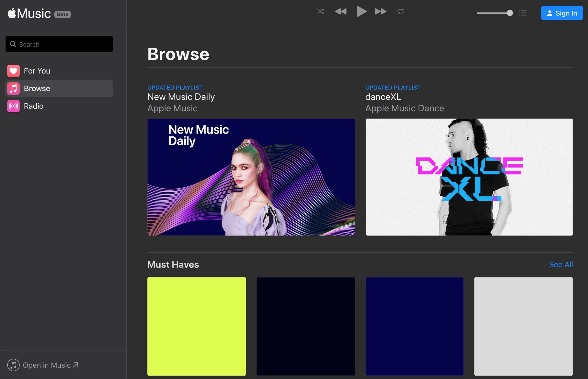This screenshot has width=588, height=379.
Task: Click the Radio broadcast icon
Action: coord(13,106)
